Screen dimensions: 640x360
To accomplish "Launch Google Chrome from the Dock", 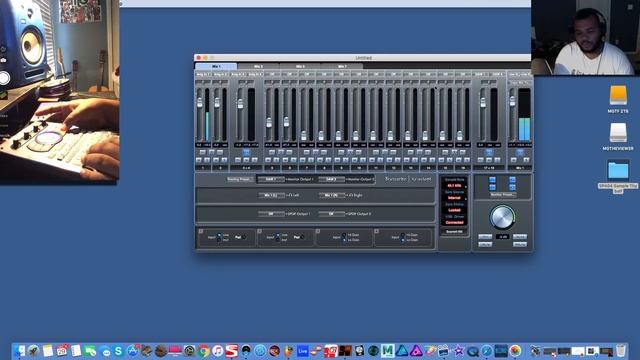I will tap(204, 351).
